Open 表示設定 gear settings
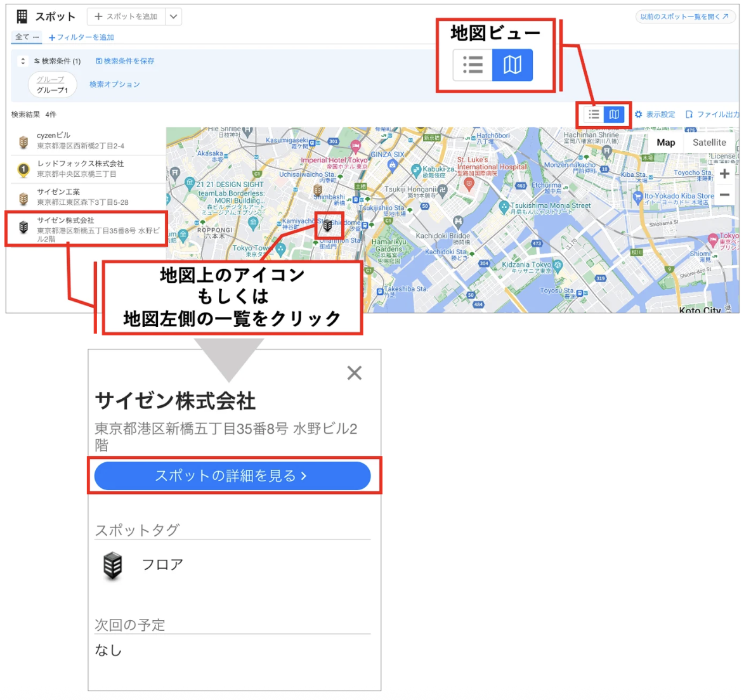Viewport: 751px width, 700px height. coord(655,114)
